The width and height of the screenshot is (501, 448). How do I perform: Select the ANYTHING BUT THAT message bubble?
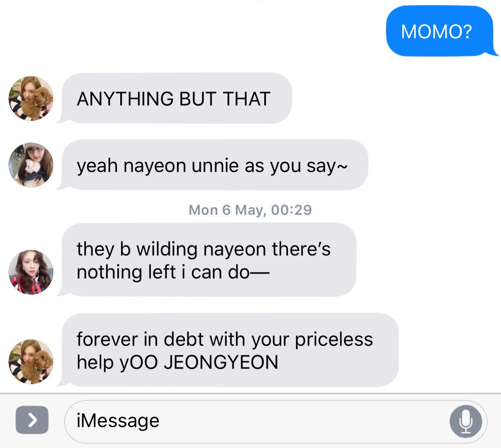[175, 98]
